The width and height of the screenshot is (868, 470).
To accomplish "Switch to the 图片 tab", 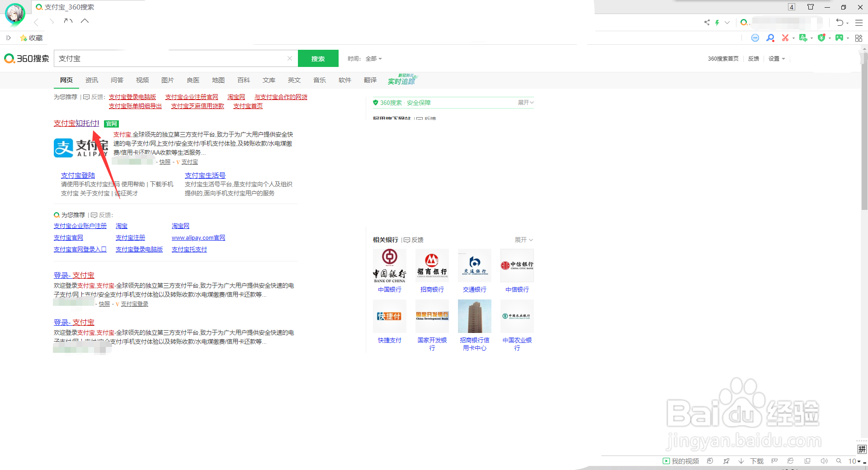I will (x=168, y=80).
